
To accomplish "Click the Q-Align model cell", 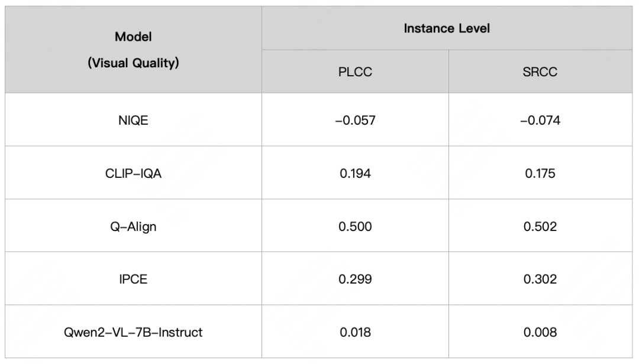I will [x=133, y=226].
